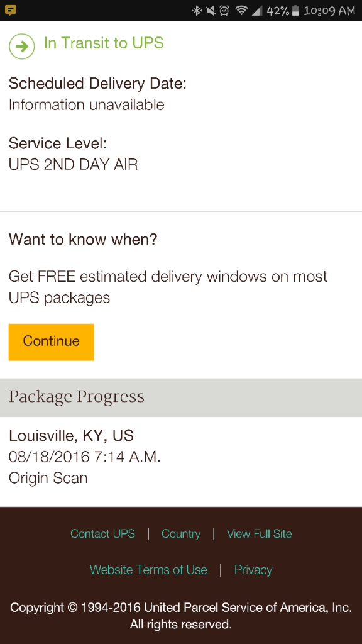The width and height of the screenshot is (362, 644).
Task: Tap the notification message icon in status bar
Action: point(11,10)
